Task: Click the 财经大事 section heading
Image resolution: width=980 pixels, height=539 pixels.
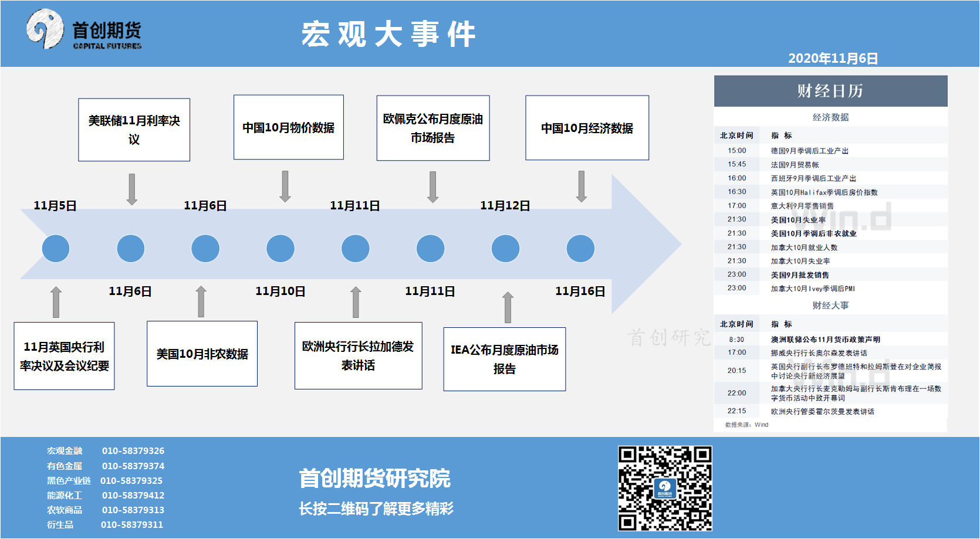Action: coord(830,305)
